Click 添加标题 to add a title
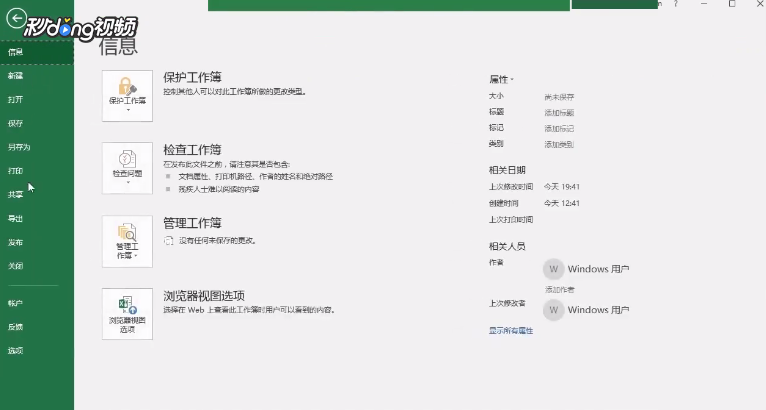This screenshot has width=766, height=410. tap(559, 113)
